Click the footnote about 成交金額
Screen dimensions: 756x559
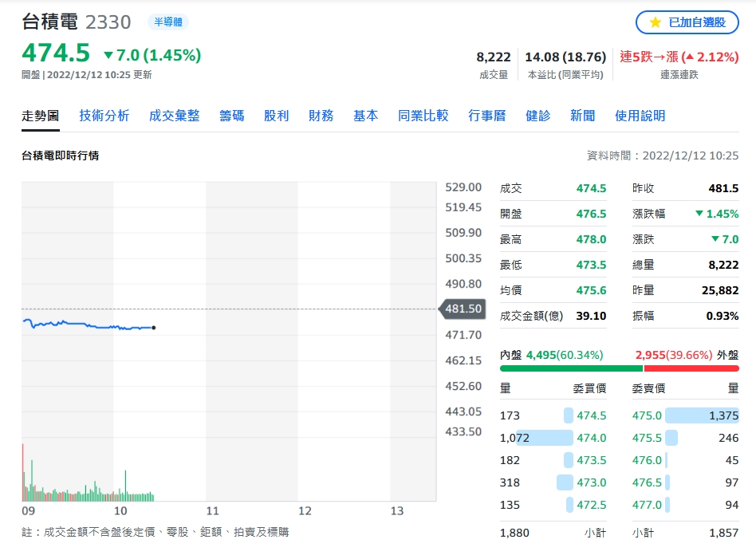(156, 532)
